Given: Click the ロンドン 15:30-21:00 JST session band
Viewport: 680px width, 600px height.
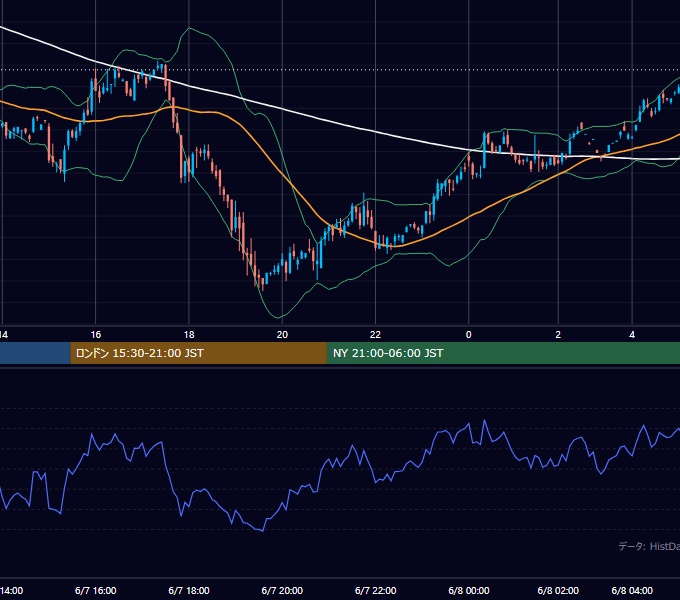Looking at the screenshot, I should tap(198, 353).
